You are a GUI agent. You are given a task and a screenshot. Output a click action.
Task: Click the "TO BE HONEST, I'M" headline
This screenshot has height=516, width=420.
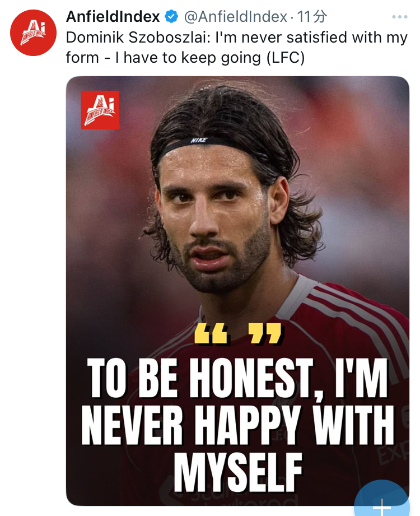[237, 380]
